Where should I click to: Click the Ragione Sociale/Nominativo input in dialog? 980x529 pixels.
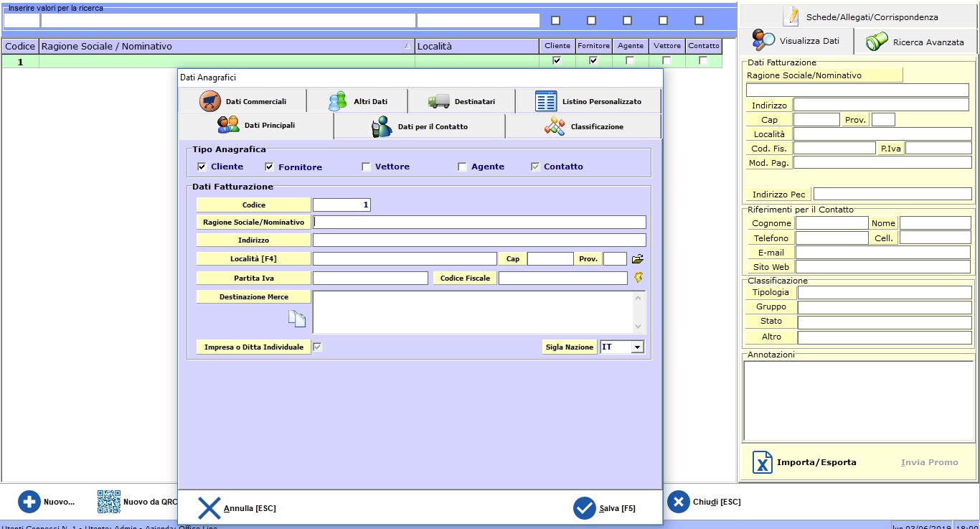479,223
